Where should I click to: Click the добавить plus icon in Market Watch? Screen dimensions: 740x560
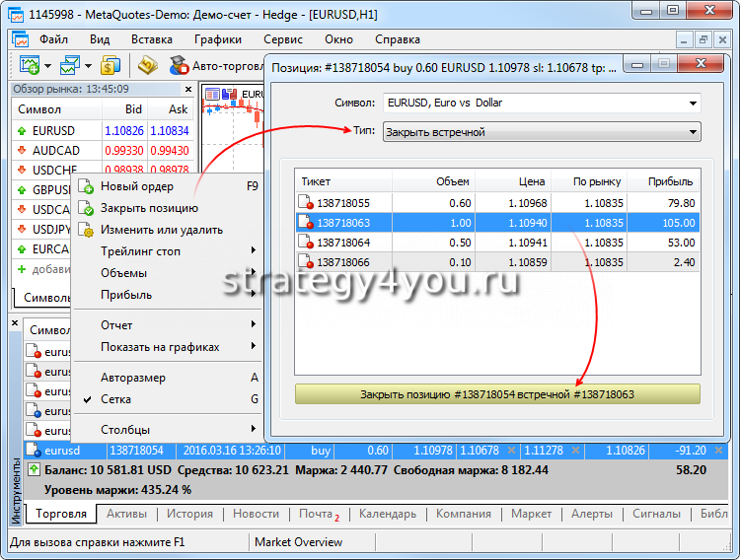coord(22,269)
